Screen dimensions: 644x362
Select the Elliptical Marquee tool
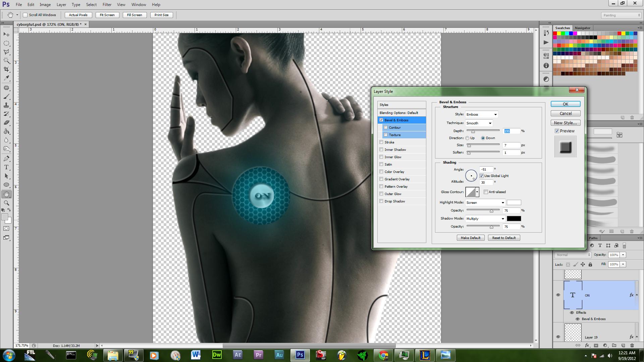[x=6, y=43]
